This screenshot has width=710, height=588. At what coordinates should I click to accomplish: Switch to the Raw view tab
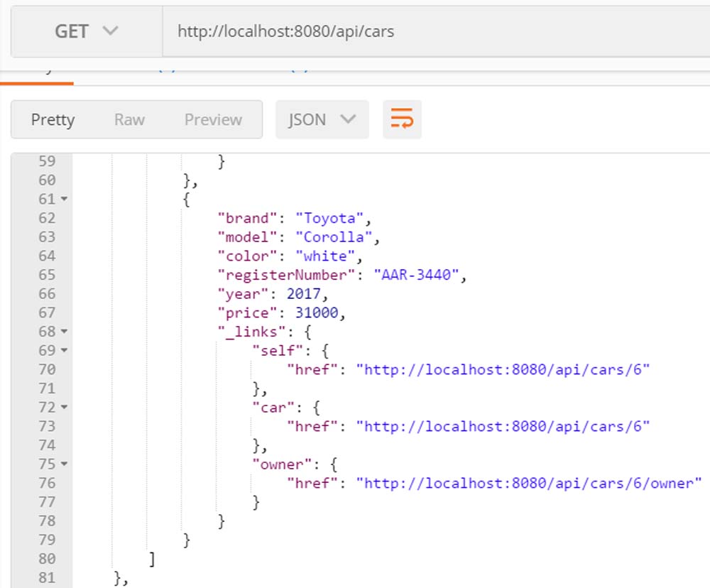129,119
